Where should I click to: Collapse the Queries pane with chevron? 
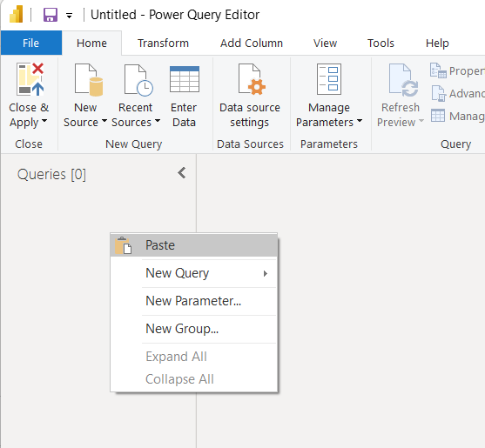182,173
